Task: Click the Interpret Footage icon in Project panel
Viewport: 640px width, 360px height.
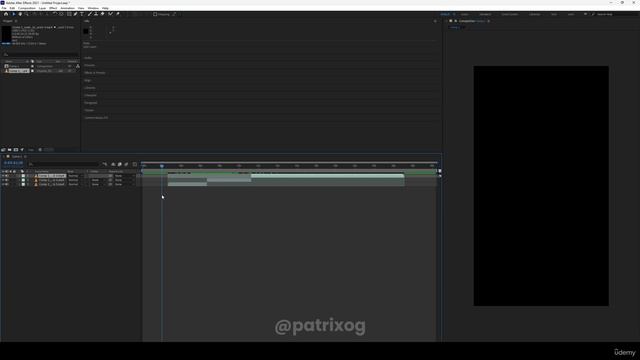Action: 3,150
